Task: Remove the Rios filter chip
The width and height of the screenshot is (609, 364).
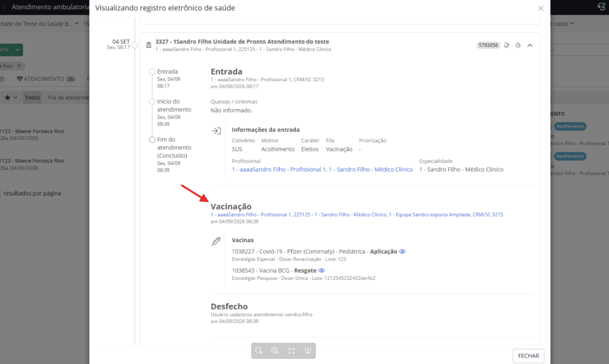Action: point(19,65)
